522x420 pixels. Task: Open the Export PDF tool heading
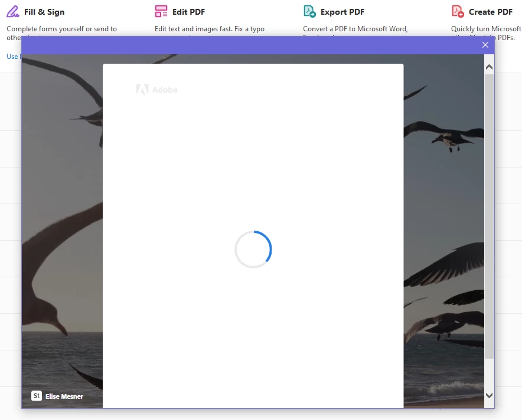pos(342,12)
